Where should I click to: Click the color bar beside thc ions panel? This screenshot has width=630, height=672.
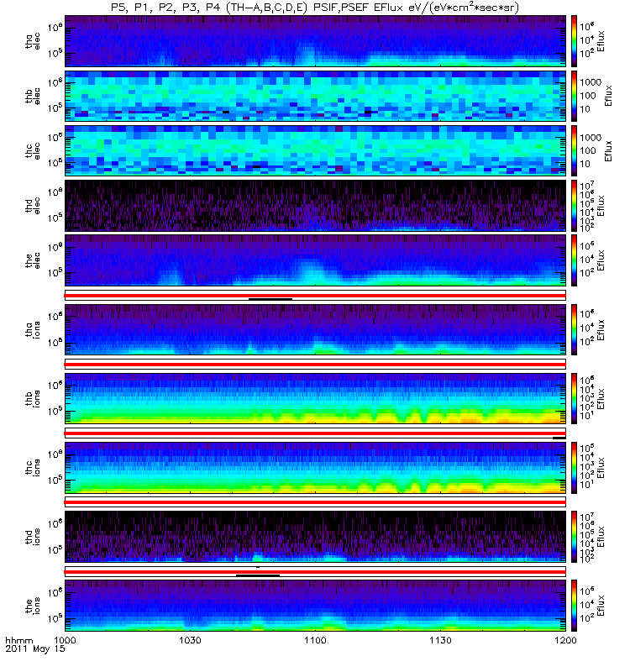pos(574,468)
